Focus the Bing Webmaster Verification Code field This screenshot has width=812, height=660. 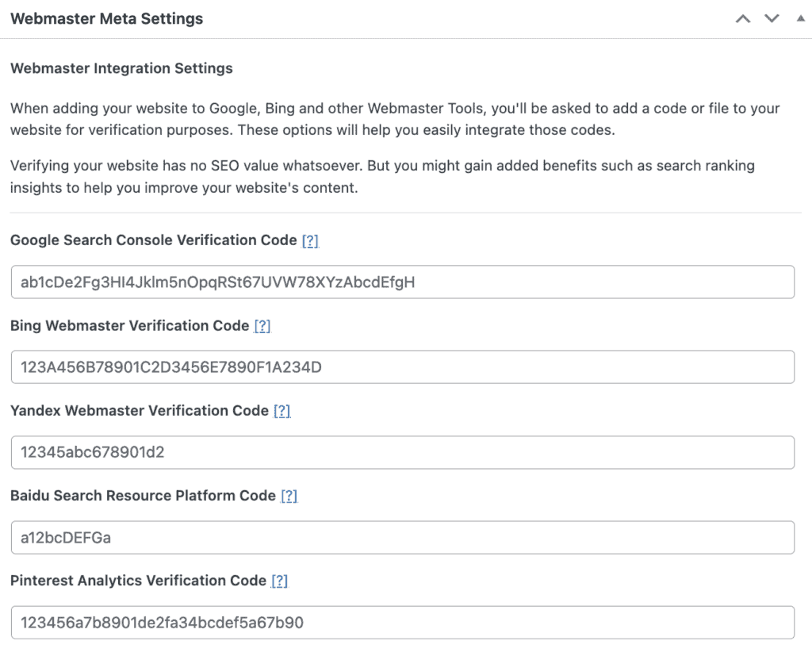(x=403, y=366)
